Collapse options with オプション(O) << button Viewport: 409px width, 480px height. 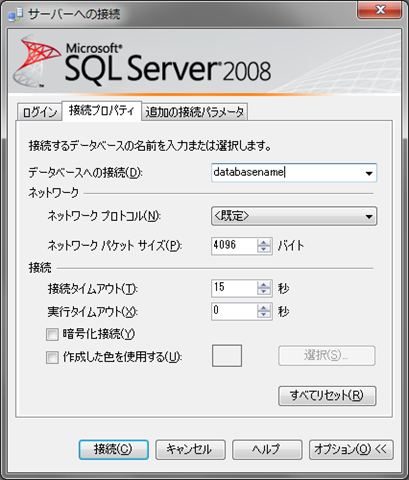351,450
